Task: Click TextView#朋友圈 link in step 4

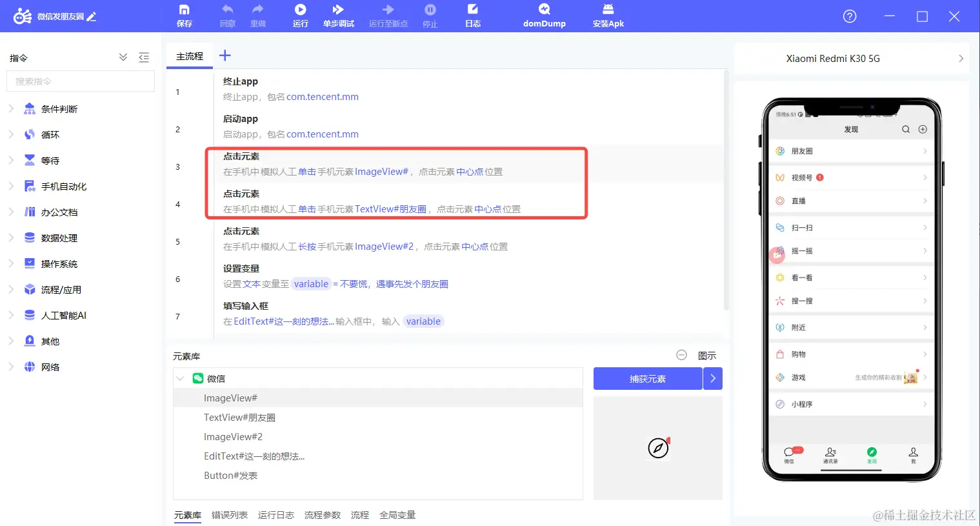Action: coord(390,209)
